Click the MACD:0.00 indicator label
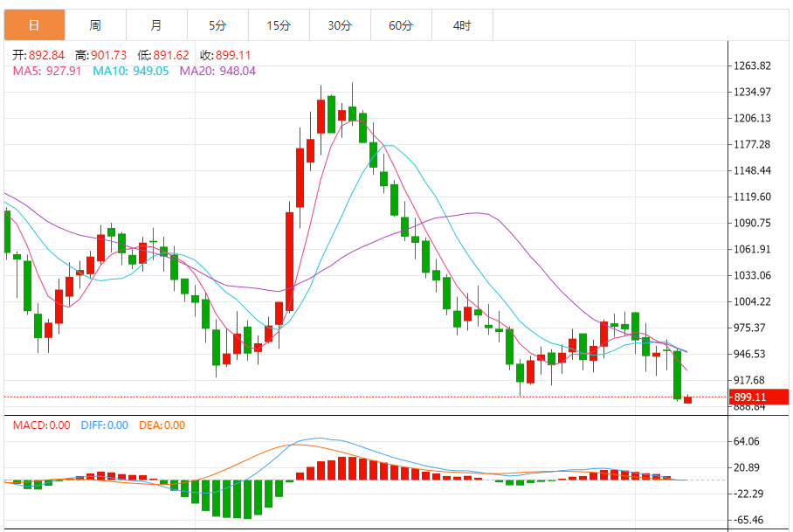The width and height of the screenshot is (793, 532). [x=41, y=425]
